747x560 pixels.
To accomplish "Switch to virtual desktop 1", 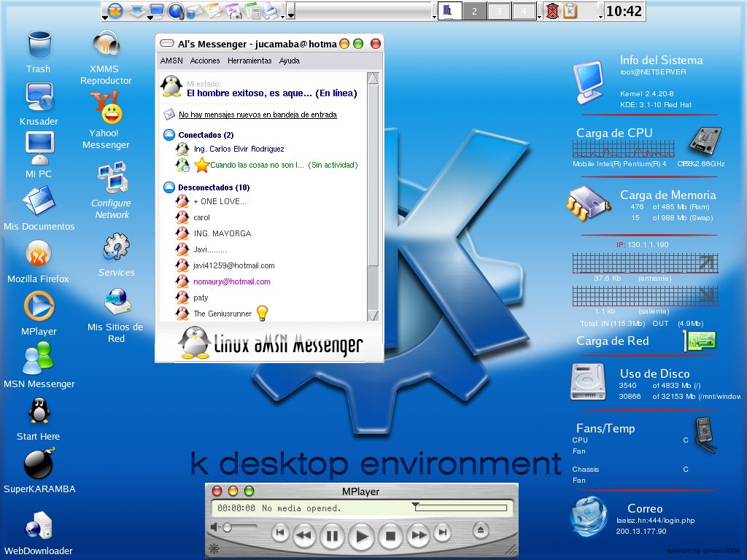I will coord(449,11).
